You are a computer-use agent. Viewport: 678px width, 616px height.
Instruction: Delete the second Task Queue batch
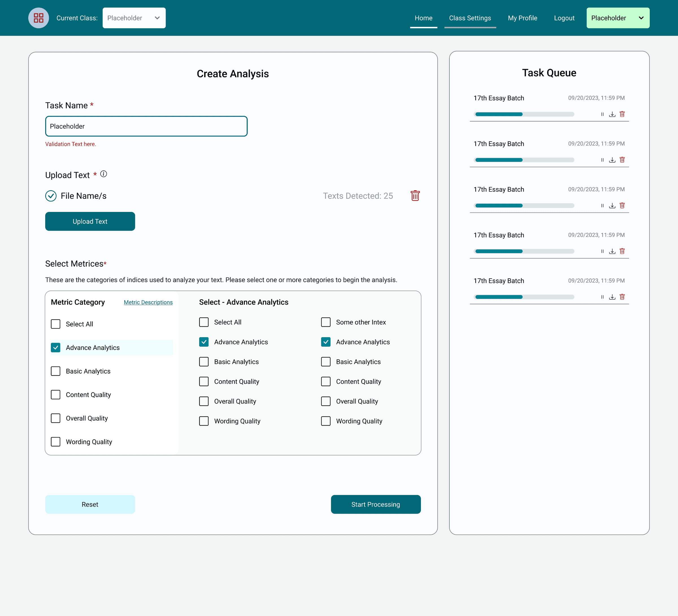(x=622, y=160)
